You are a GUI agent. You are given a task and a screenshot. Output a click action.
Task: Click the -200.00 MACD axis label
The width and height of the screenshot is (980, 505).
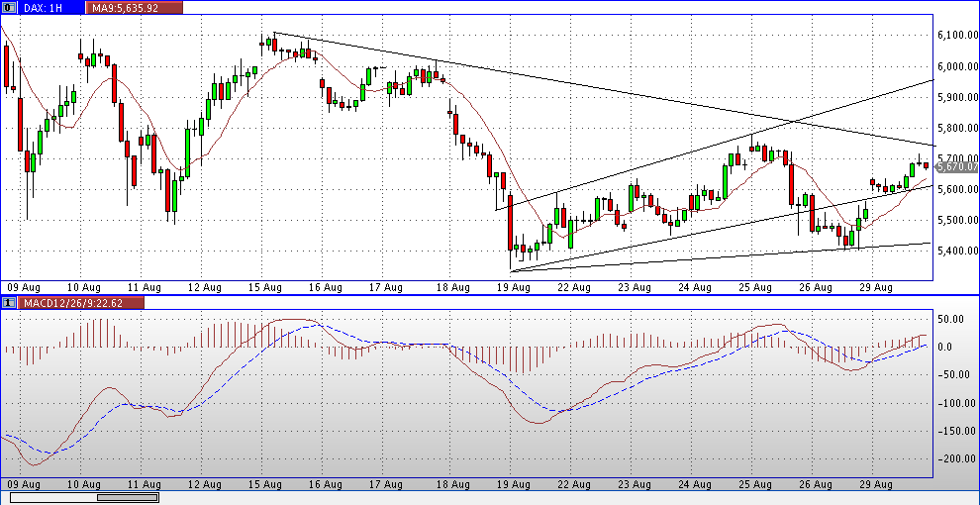[957, 458]
